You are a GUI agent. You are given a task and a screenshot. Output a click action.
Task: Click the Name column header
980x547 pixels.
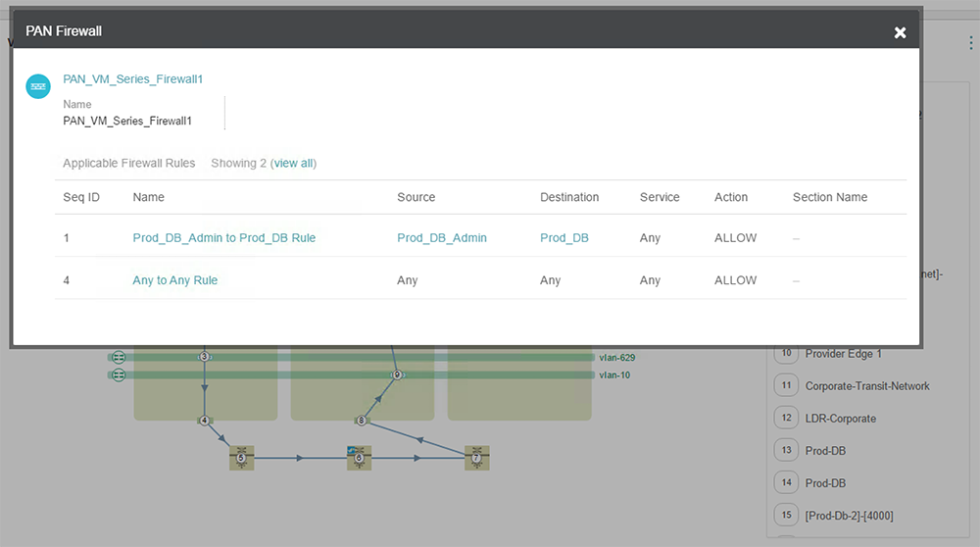pyautogui.click(x=149, y=197)
